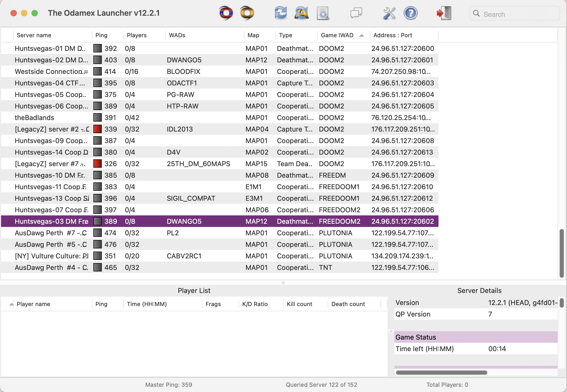Image resolution: width=567 pixels, height=392 pixels.
Task: Toggle the sort arrow in Game IWAD header
Action: [362, 35]
